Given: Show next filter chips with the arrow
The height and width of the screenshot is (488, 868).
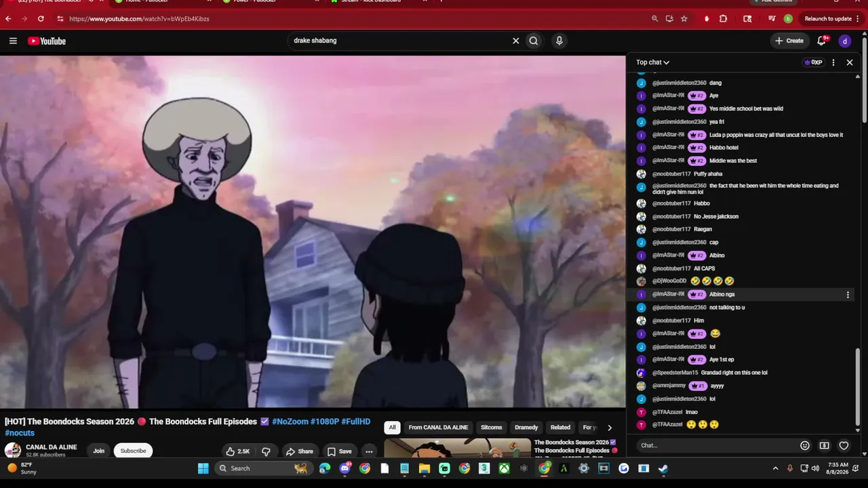Looking at the screenshot, I should [609, 428].
